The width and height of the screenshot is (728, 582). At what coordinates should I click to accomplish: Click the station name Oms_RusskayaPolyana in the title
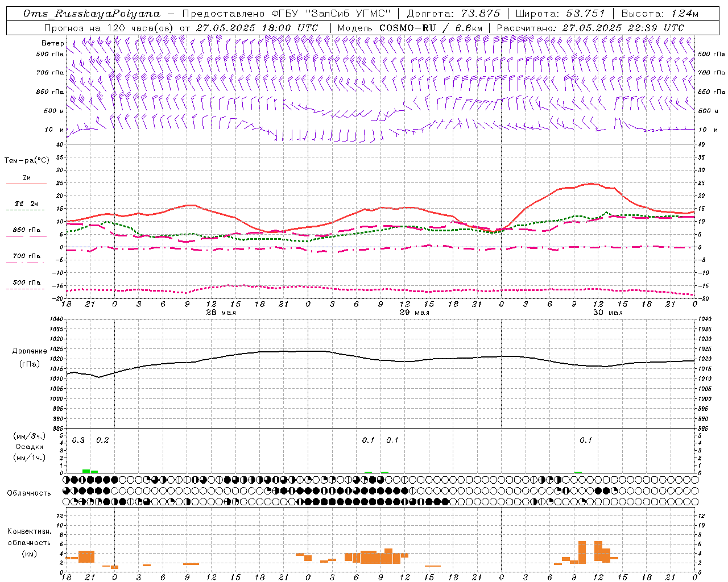click(92, 14)
